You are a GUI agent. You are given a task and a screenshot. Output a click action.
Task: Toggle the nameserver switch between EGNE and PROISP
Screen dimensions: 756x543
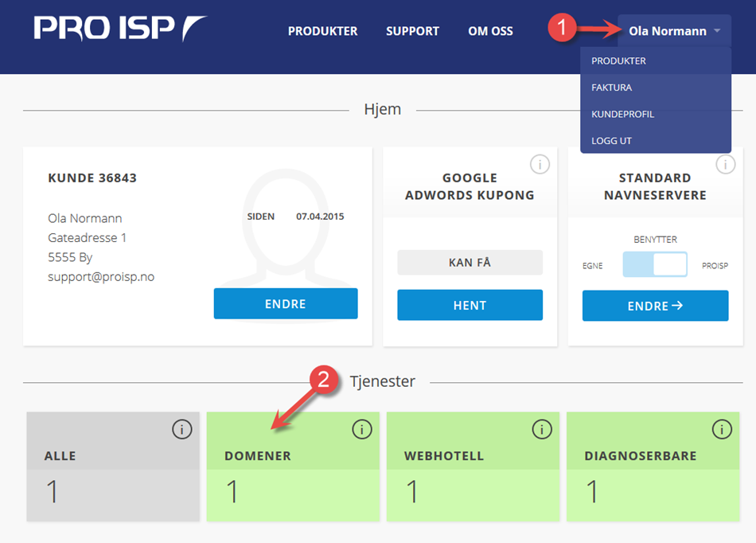(x=655, y=264)
